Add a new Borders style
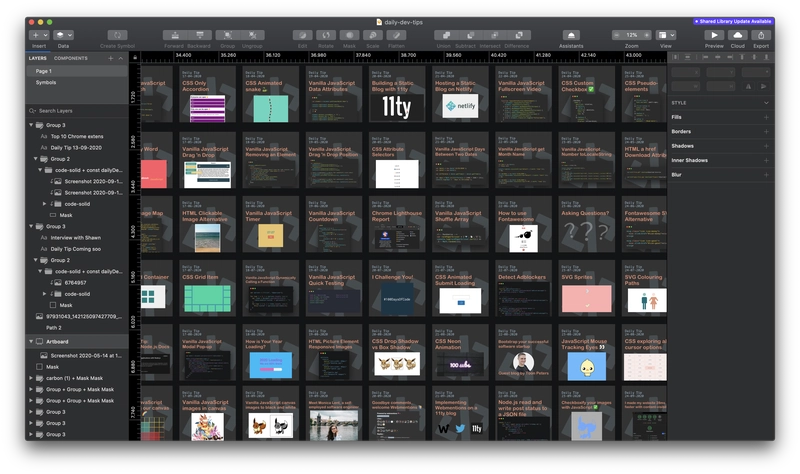 coord(766,131)
